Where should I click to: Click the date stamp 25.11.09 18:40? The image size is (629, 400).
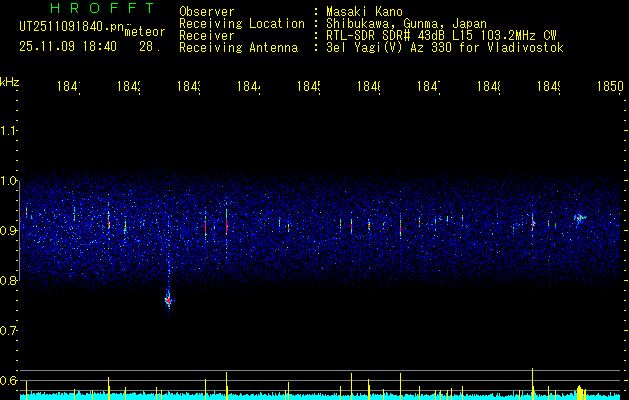pyautogui.click(x=68, y=47)
